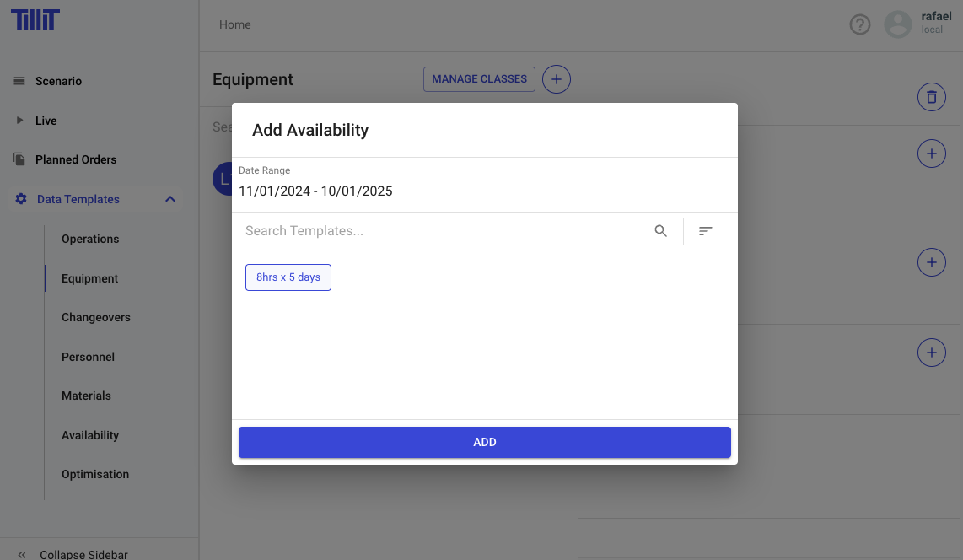Open the sort/filter templates icon

[x=706, y=231]
